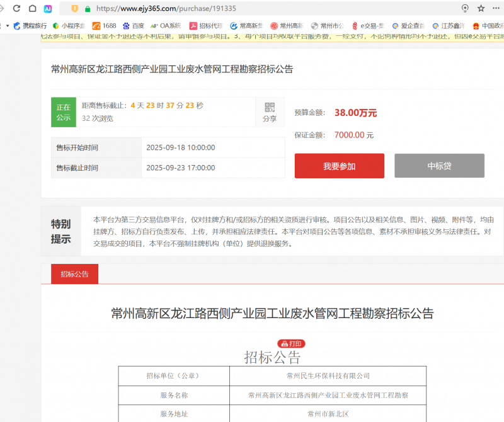Bookmark this page with the star icon
This screenshot has height=422, width=504.
coord(481,8)
